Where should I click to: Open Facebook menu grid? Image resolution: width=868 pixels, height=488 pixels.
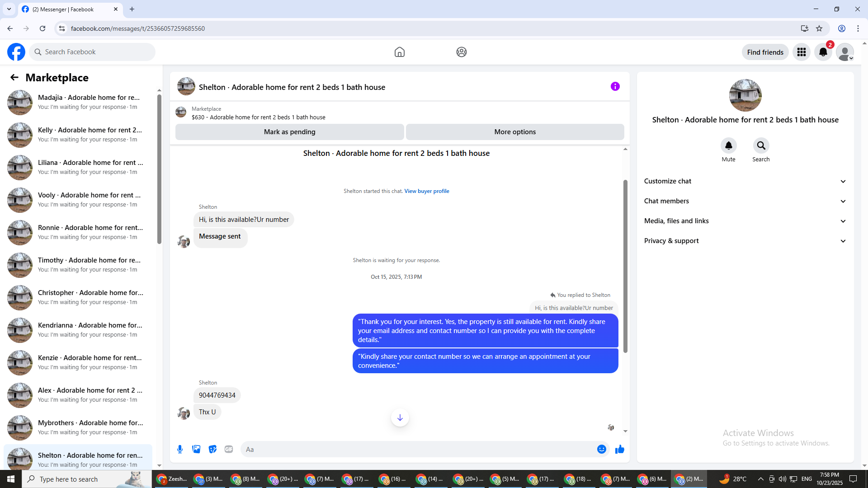(x=801, y=52)
